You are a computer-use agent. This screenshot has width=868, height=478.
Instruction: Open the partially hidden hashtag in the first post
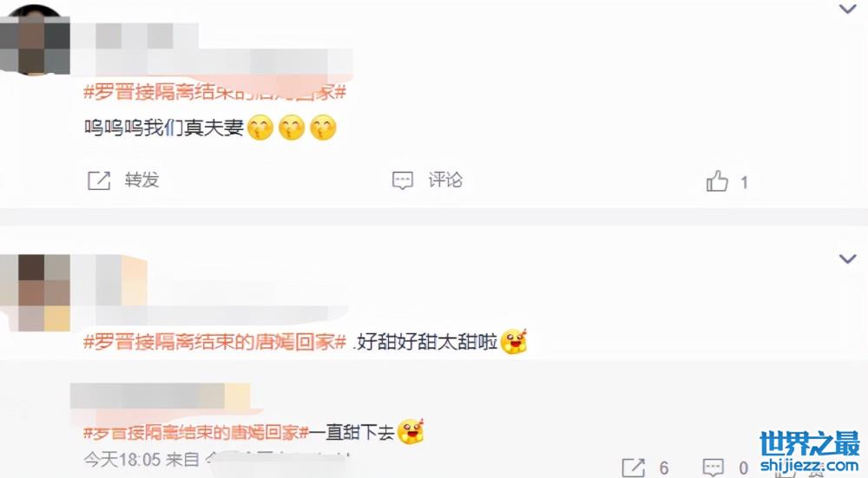(x=214, y=92)
